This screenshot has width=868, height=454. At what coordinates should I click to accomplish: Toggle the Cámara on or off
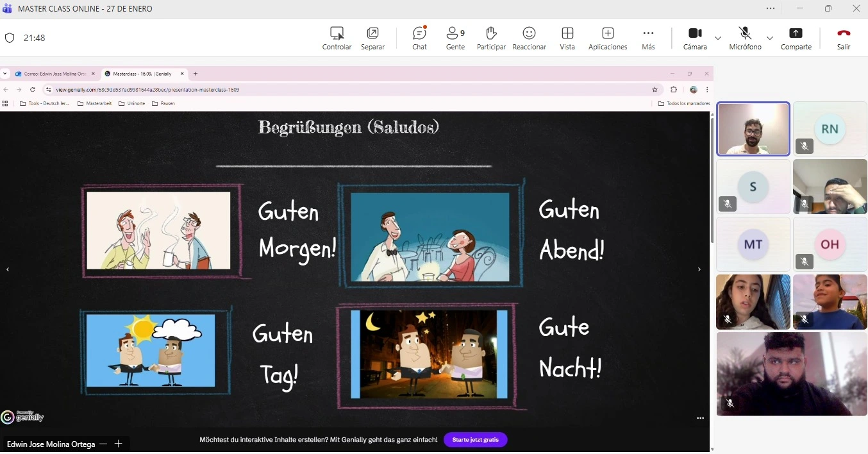(695, 38)
